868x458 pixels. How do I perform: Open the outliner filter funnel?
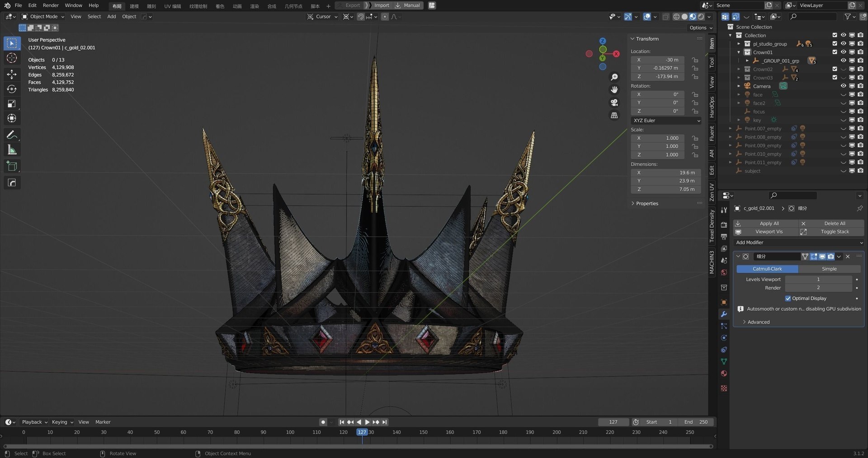pos(848,17)
